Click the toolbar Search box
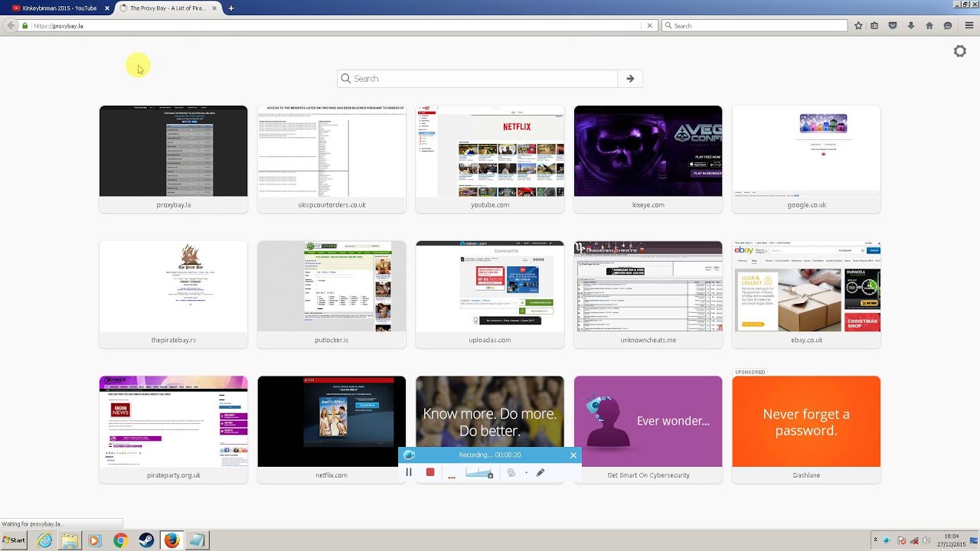The image size is (980, 551). pyautogui.click(x=755, y=25)
